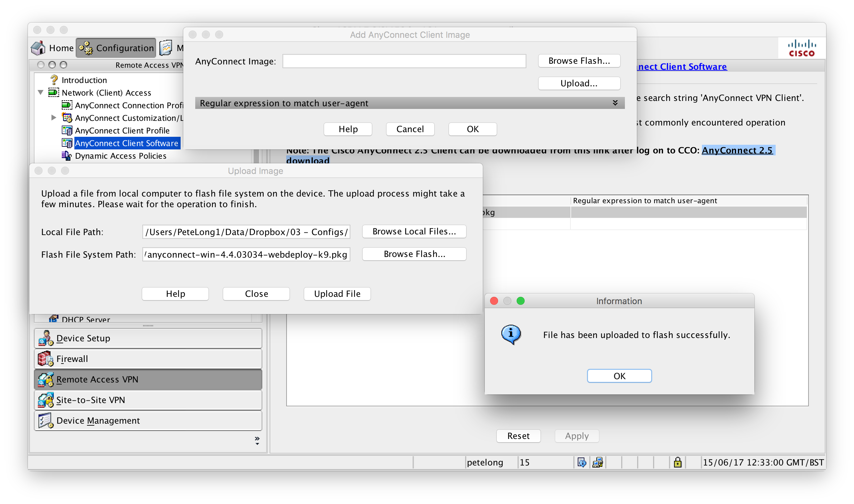Click the date and time in status bar
Image resolution: width=854 pixels, height=504 pixels.
tap(763, 462)
